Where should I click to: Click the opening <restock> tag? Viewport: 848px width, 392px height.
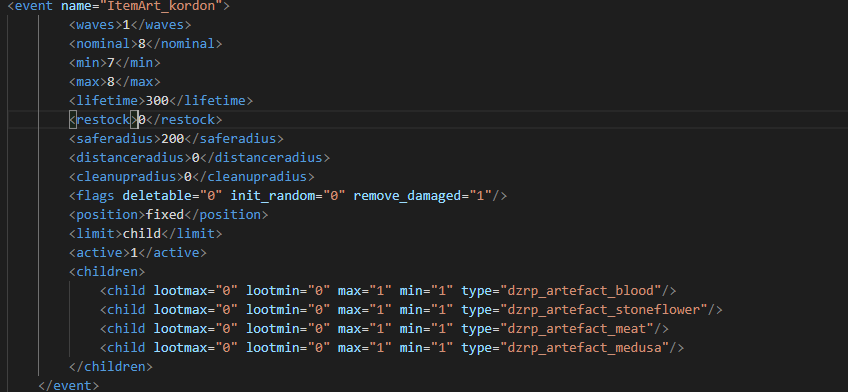pos(103,119)
